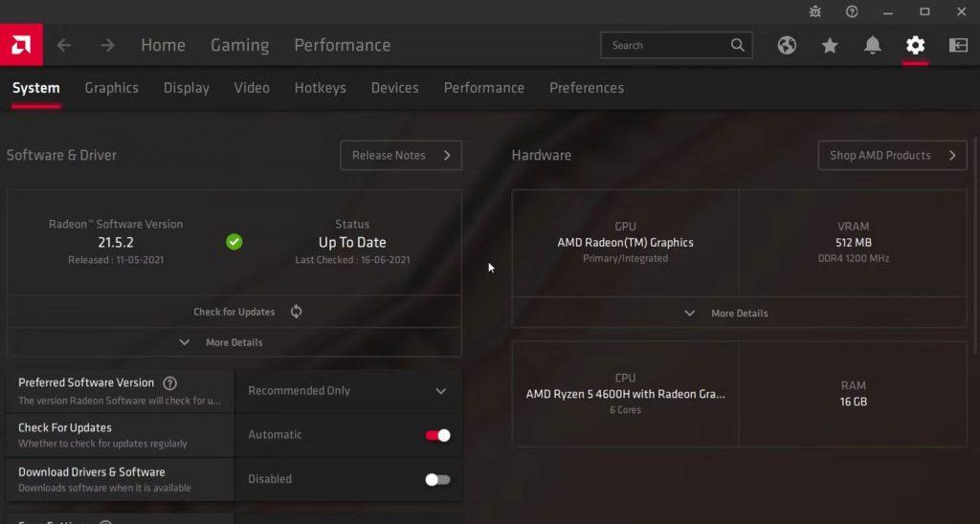Click the Shop AMD Products button
This screenshot has width=980, height=524.
pyautogui.click(x=892, y=155)
